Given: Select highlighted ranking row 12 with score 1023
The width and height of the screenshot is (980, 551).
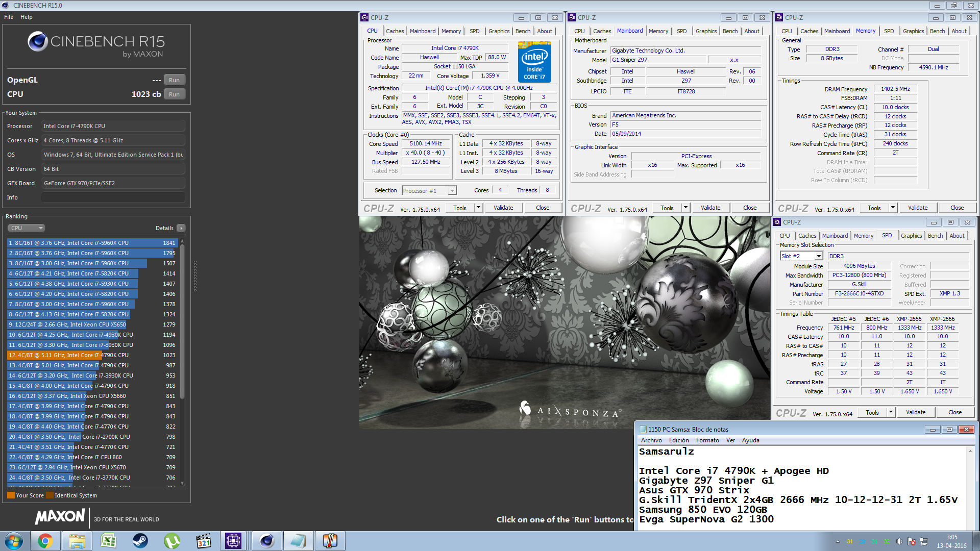Looking at the screenshot, I should [92, 355].
